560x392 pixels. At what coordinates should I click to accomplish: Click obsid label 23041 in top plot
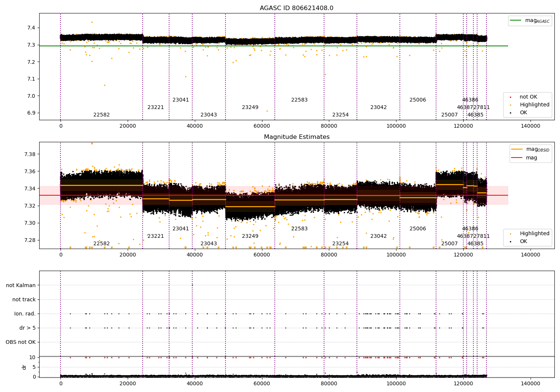tap(181, 100)
